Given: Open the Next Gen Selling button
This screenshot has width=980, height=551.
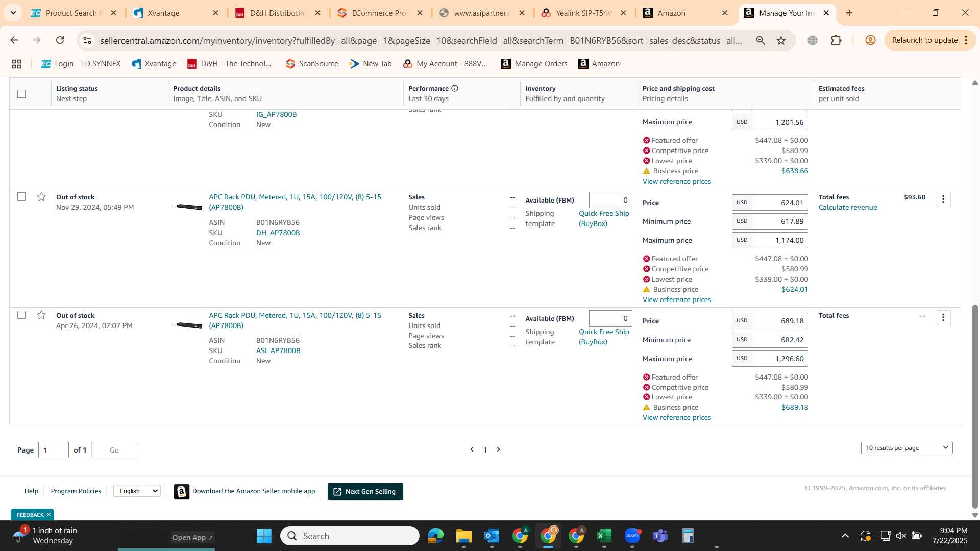Looking at the screenshot, I should point(365,492).
